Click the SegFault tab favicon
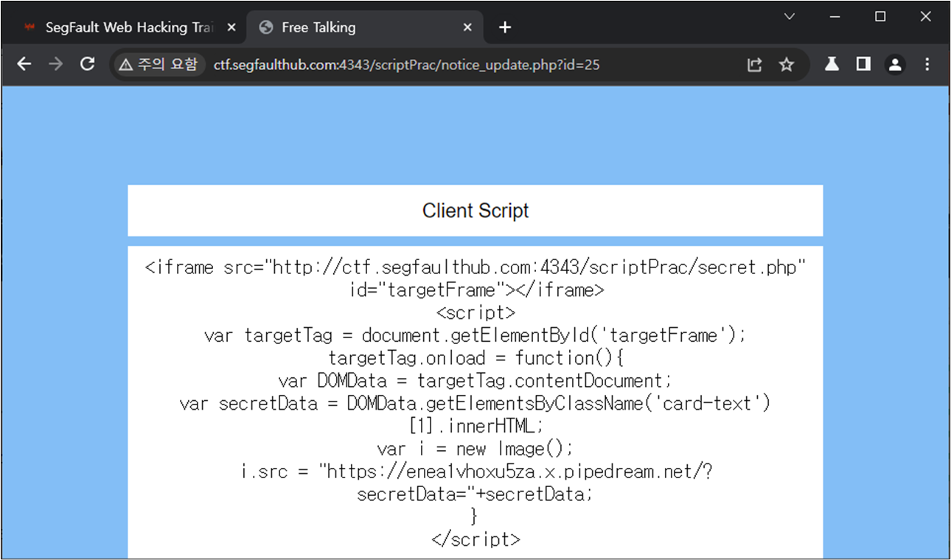951x560 pixels. (x=29, y=27)
